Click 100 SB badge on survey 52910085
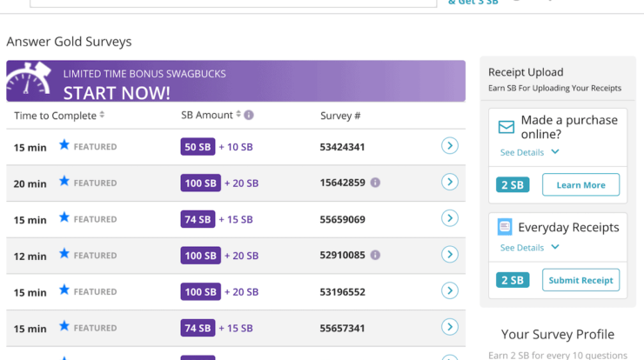644x360 pixels. (x=200, y=256)
